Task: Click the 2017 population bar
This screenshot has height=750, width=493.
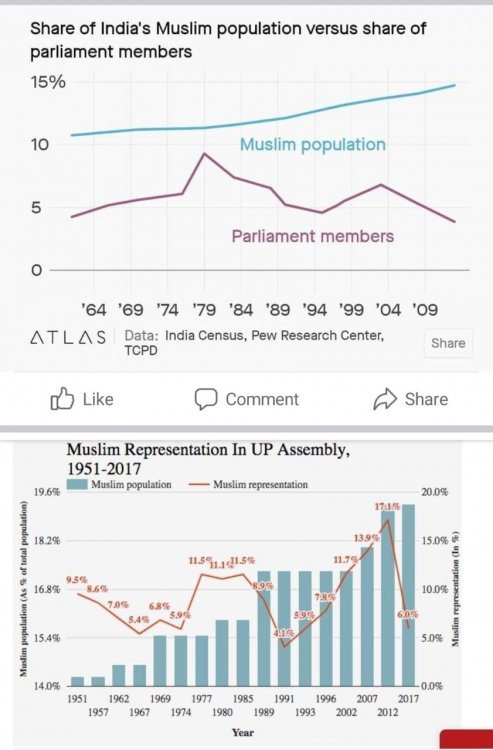Action: click(x=408, y=595)
